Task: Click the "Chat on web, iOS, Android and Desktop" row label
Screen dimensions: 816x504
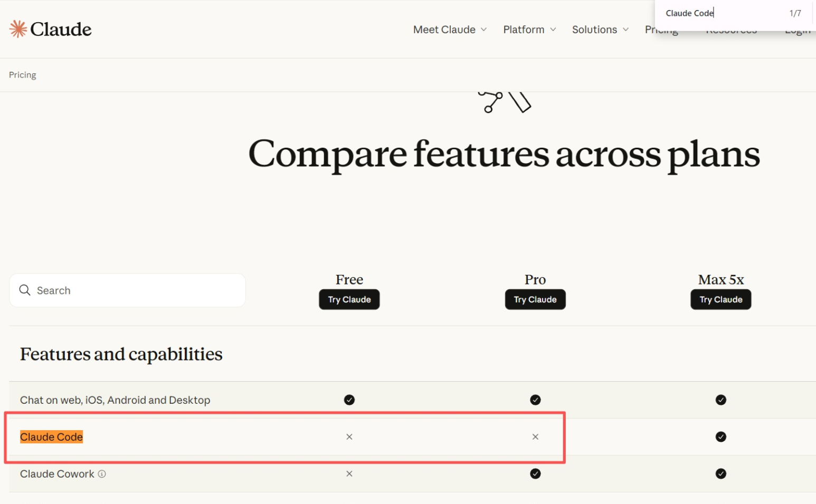Action: click(115, 400)
